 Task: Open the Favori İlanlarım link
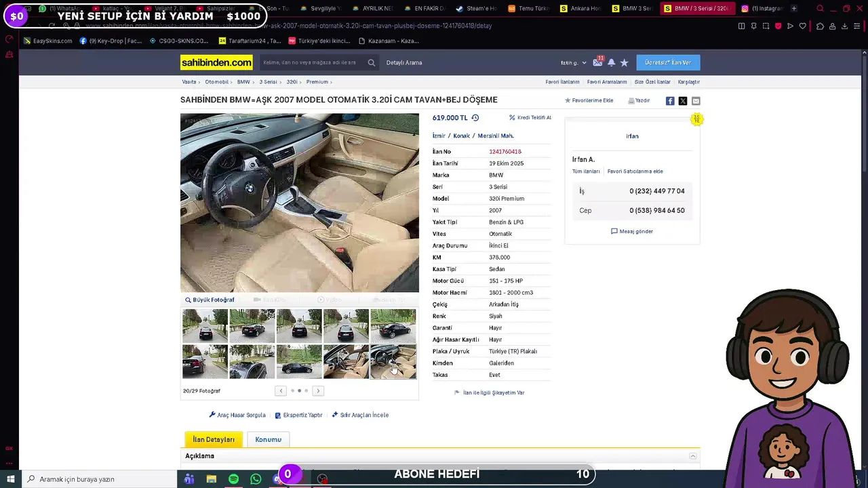click(562, 82)
